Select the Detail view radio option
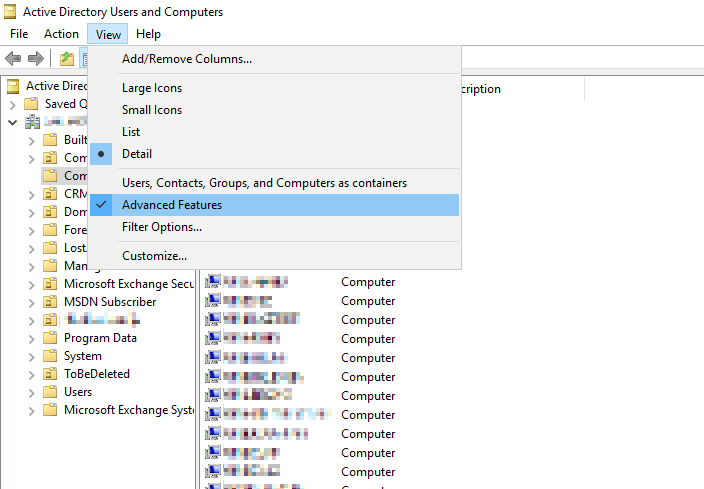Screen dimensions: 704x489 tap(274, 154)
